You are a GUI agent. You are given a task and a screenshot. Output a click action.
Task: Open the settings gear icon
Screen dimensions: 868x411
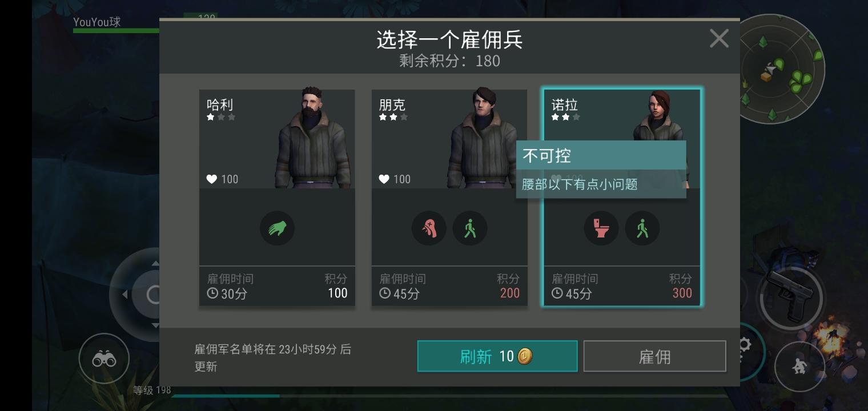pos(744,345)
